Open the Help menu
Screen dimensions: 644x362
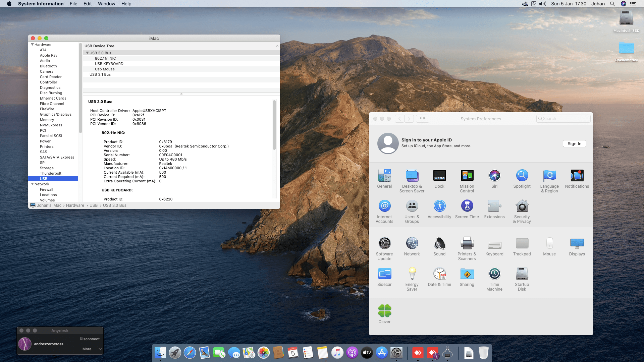pos(126,4)
